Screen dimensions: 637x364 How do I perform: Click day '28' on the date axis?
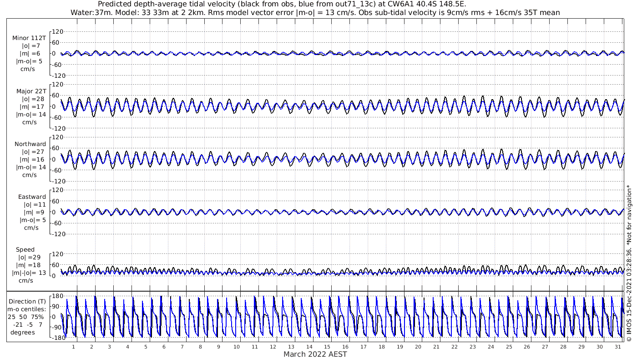563,347
